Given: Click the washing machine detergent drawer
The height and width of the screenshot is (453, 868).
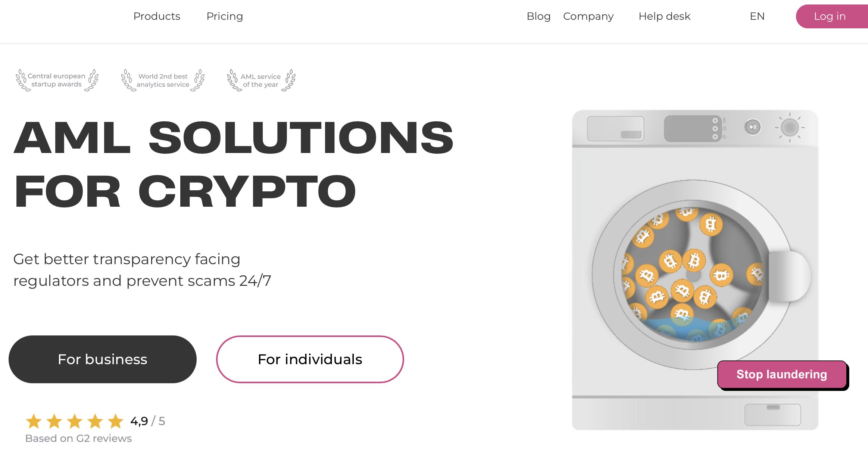Looking at the screenshot, I should (x=616, y=128).
